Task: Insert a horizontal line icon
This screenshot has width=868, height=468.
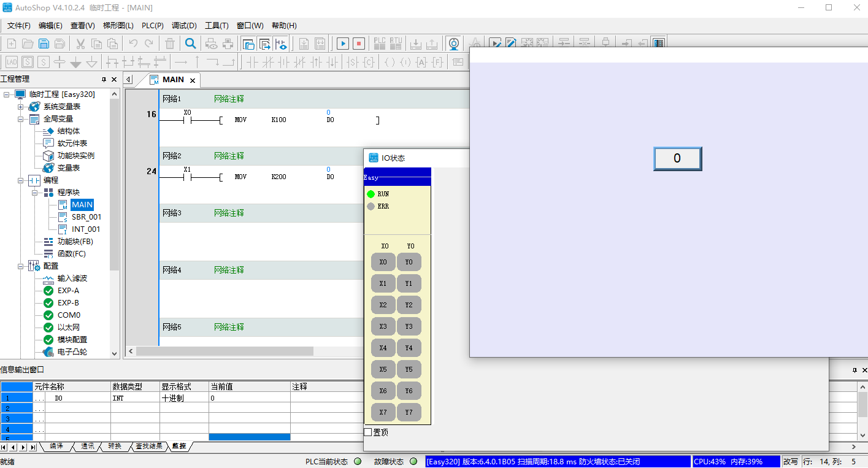Action: 181,62
